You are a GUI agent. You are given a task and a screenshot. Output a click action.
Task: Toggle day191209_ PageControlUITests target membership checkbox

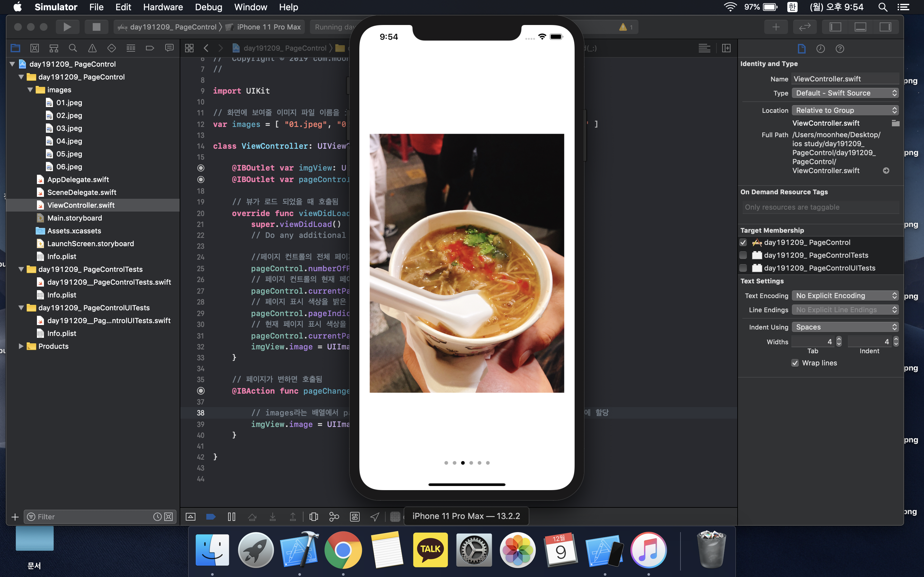[743, 268]
